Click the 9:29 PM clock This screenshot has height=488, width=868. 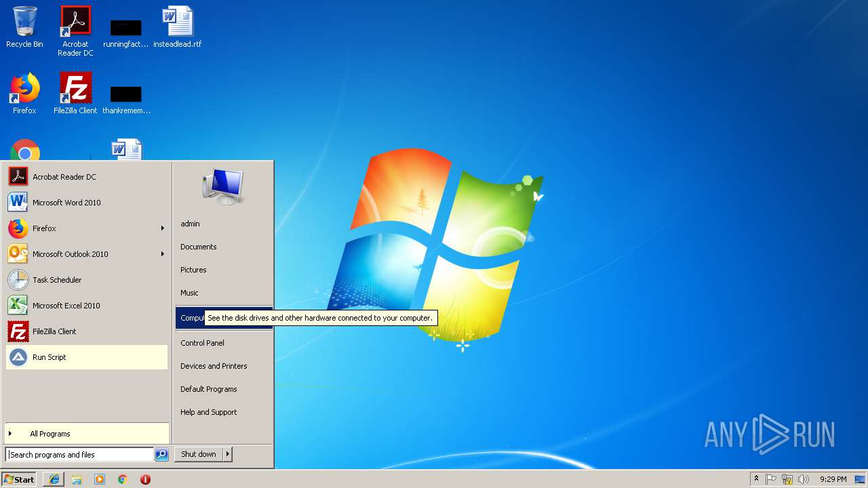pyautogui.click(x=833, y=479)
